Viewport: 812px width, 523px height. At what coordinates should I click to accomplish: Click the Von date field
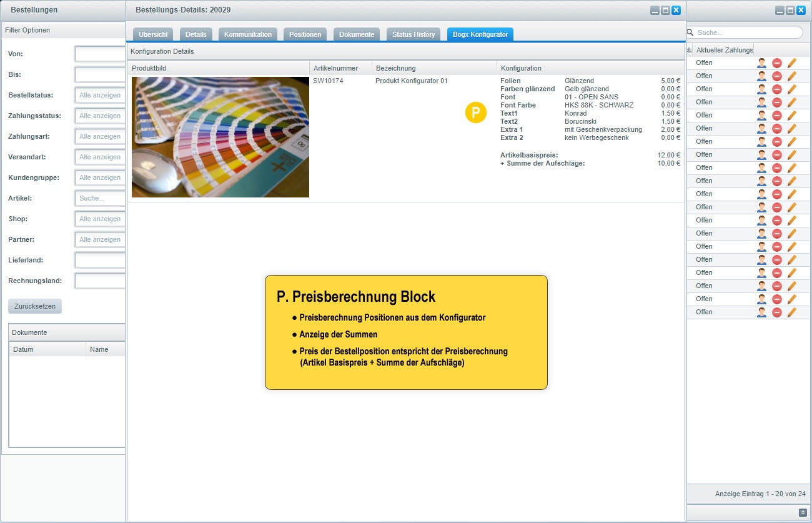coord(100,54)
